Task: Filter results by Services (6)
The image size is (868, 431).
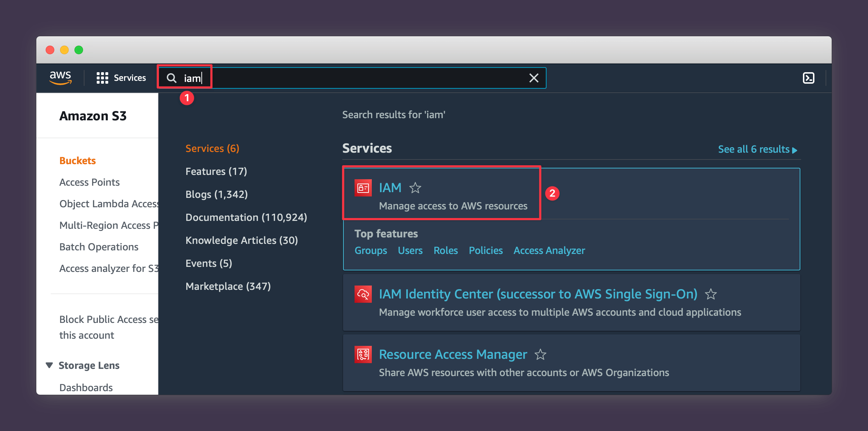Action: point(212,148)
